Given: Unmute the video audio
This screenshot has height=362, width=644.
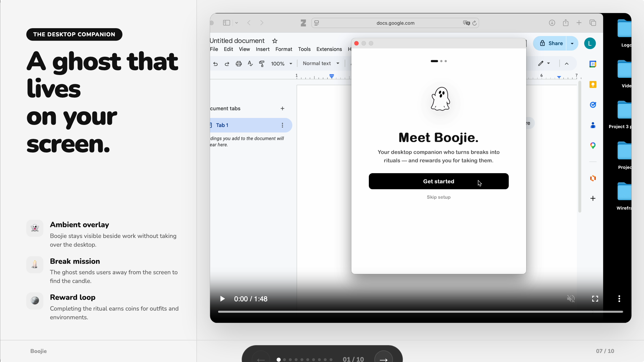Looking at the screenshot, I should [571, 299].
